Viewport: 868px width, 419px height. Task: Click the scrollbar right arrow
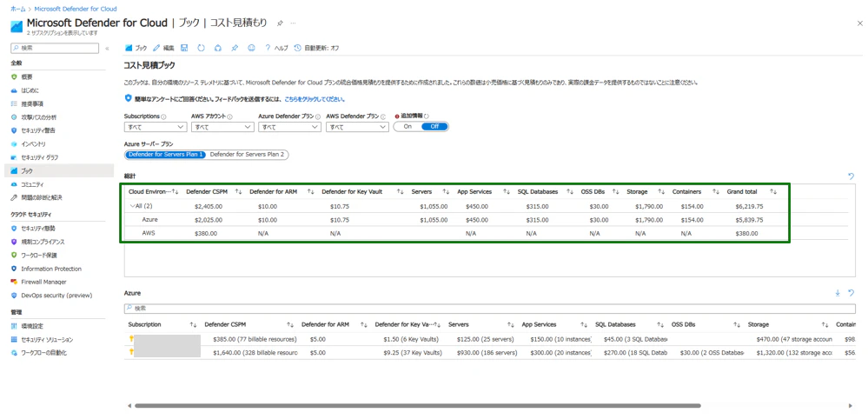[851, 406]
